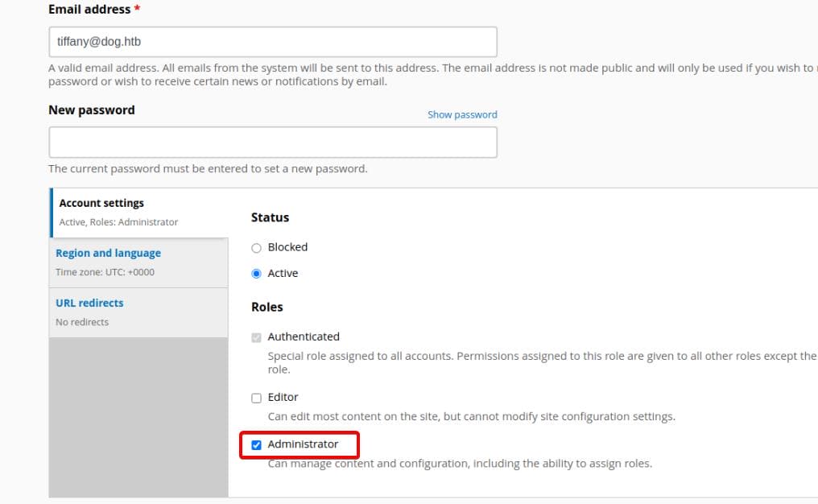Click the "Active, Roles: Administrator" summary
The width and height of the screenshot is (818, 504).
(118, 221)
